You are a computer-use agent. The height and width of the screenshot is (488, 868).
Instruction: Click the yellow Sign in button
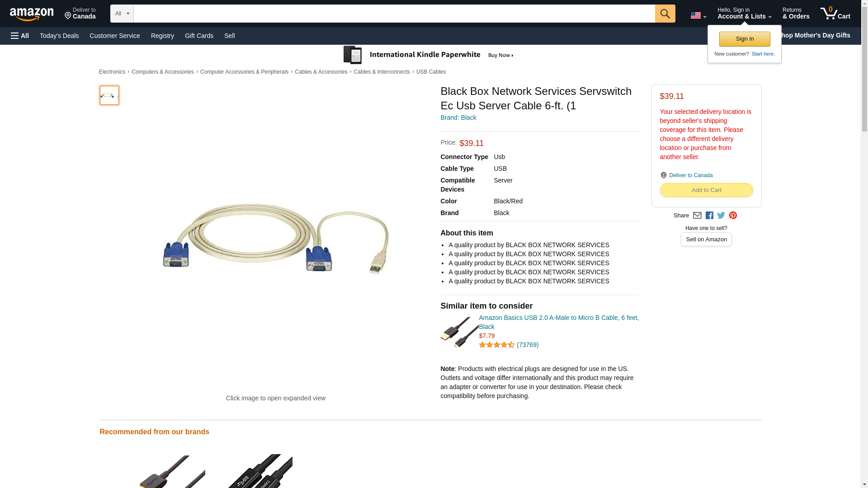point(745,39)
